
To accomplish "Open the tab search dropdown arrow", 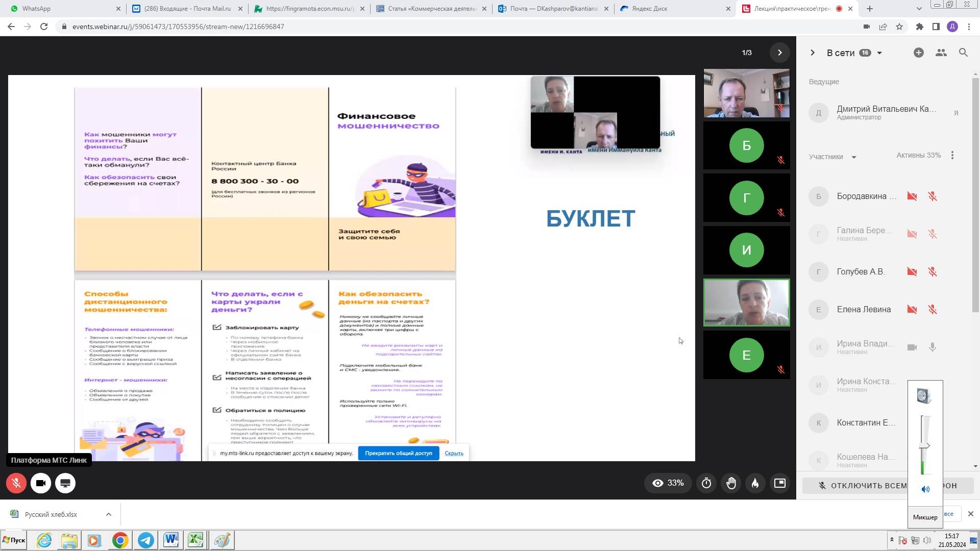I will pyautogui.click(x=919, y=9).
